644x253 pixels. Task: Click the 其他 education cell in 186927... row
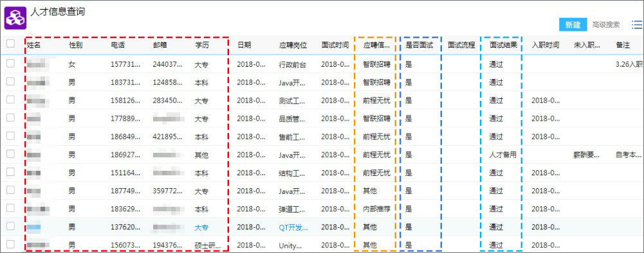[x=201, y=155]
